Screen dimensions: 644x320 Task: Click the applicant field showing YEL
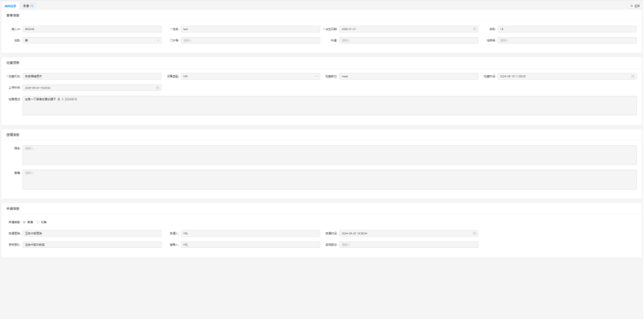pos(250,232)
